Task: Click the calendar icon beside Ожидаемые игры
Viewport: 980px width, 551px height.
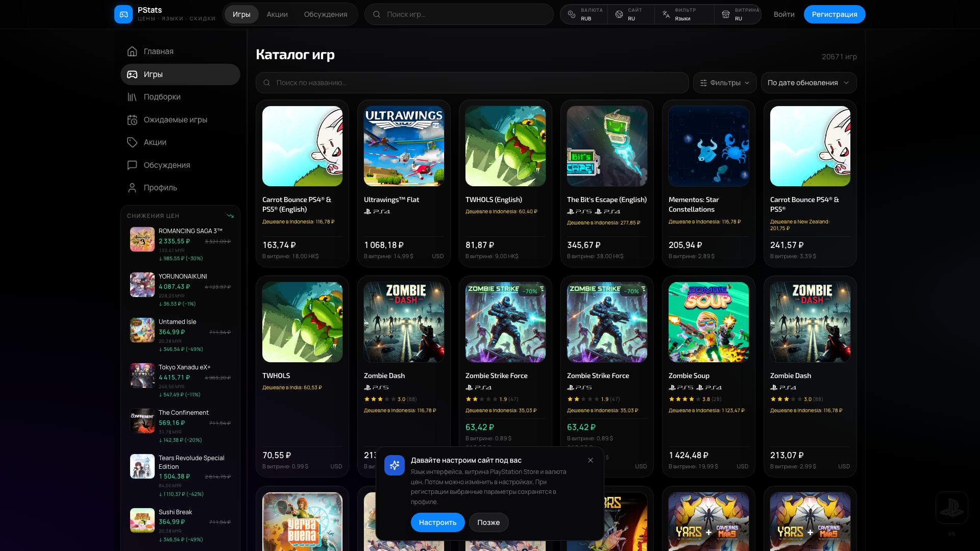Action: click(132, 120)
